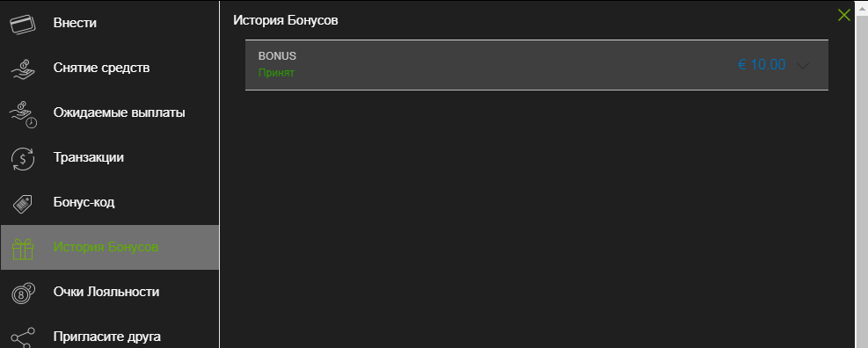The height and width of the screenshot is (348, 868).
Task: Select История Бонусов sidebar item
Action: 110,247
